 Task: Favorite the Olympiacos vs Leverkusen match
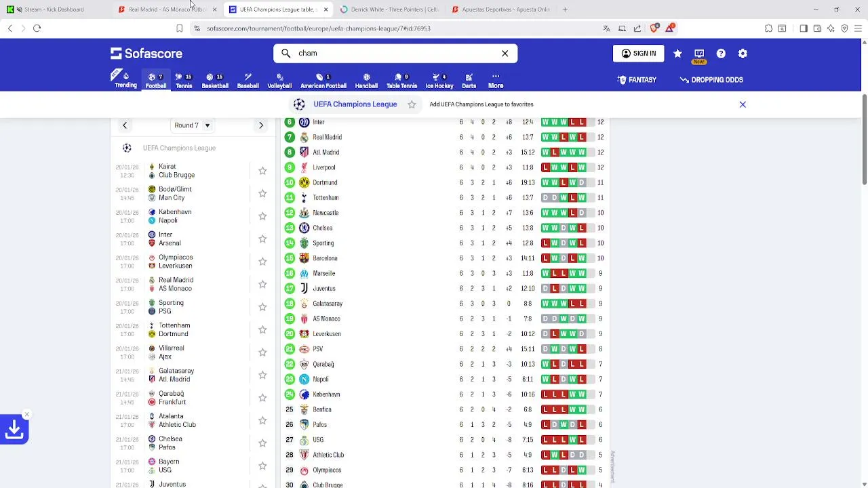tap(262, 262)
